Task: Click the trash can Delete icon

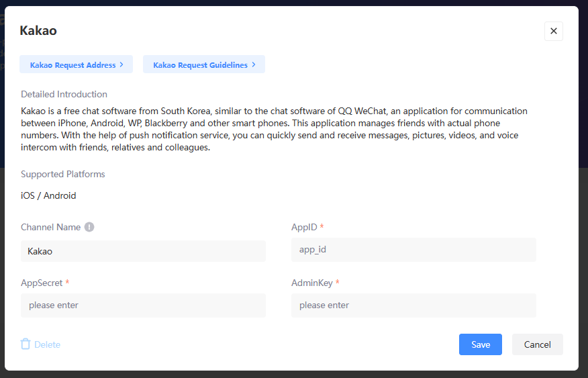Action: pos(26,344)
